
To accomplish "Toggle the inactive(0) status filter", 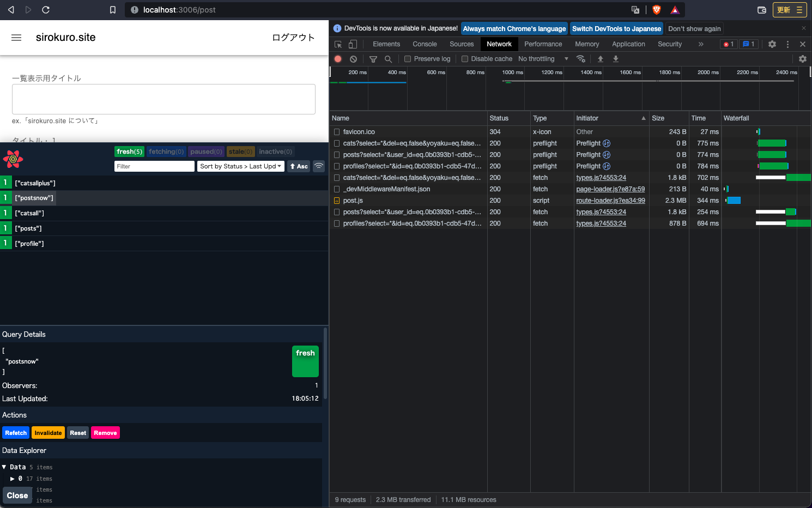I will click(275, 152).
